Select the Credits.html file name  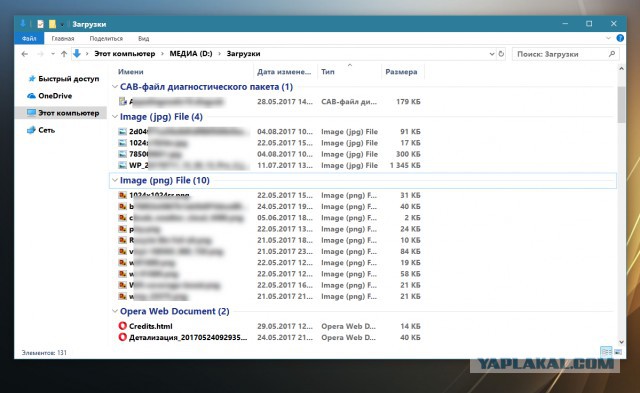151,326
